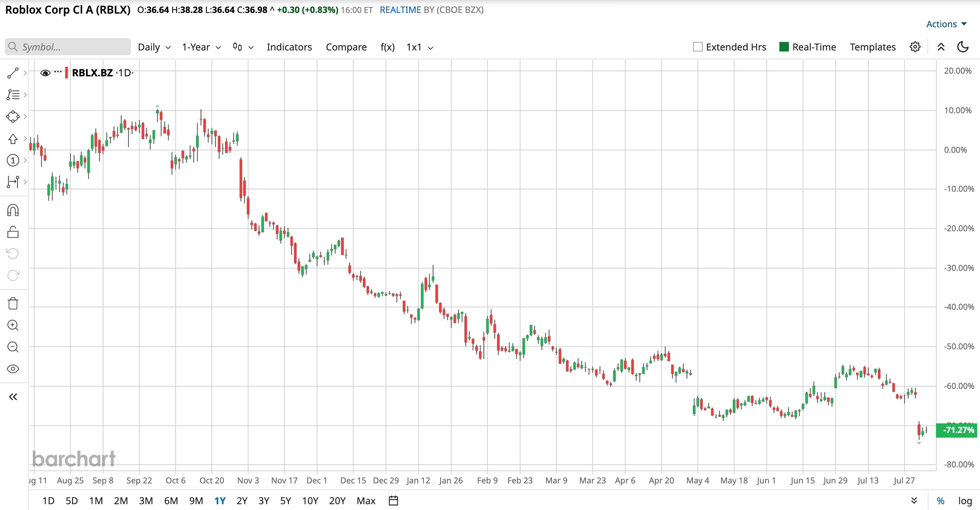The height and width of the screenshot is (510, 980).
Task: Select the Max range tab
Action: (x=366, y=501)
